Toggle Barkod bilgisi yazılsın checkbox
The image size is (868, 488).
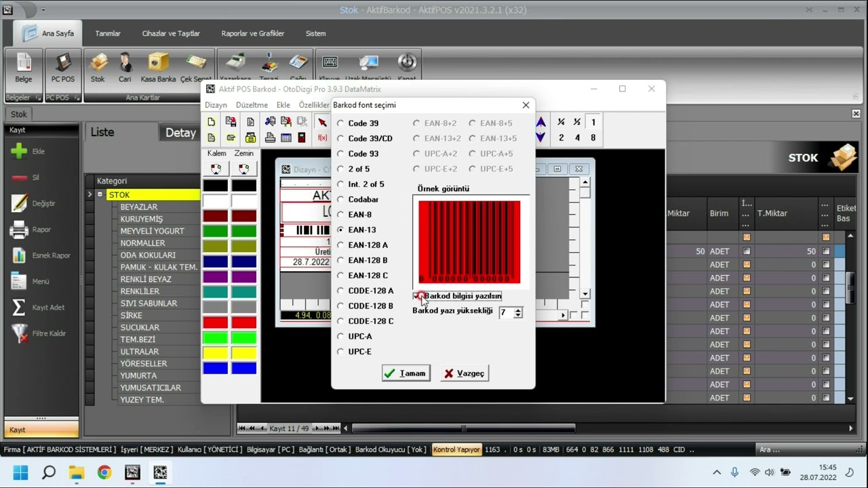point(417,296)
